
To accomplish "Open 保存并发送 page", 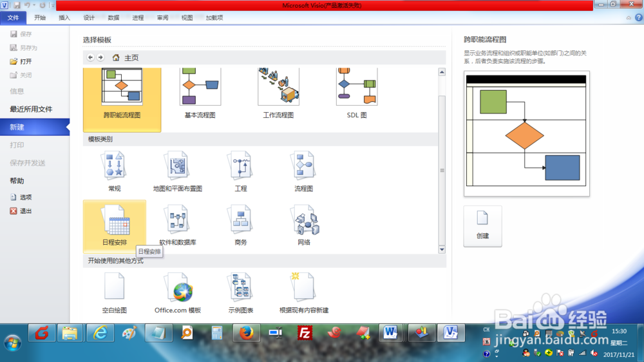I will click(28, 163).
